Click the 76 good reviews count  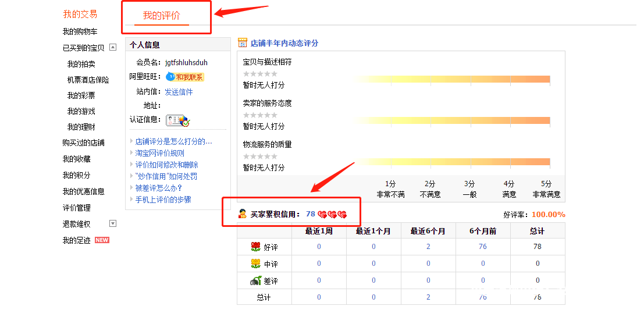click(482, 247)
